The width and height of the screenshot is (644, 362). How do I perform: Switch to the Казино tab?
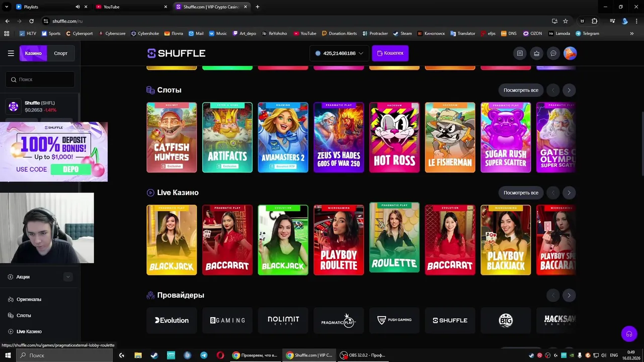pos(33,53)
